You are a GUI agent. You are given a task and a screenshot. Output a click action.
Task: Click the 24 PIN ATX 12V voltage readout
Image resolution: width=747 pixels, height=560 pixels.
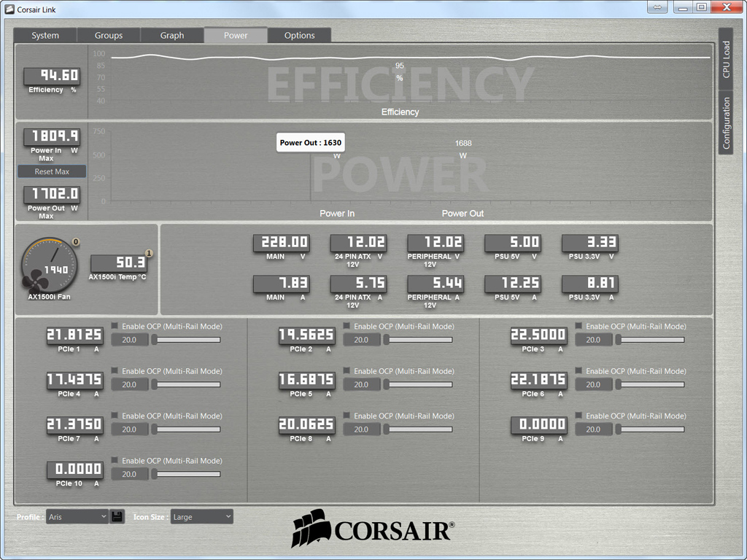tap(359, 242)
